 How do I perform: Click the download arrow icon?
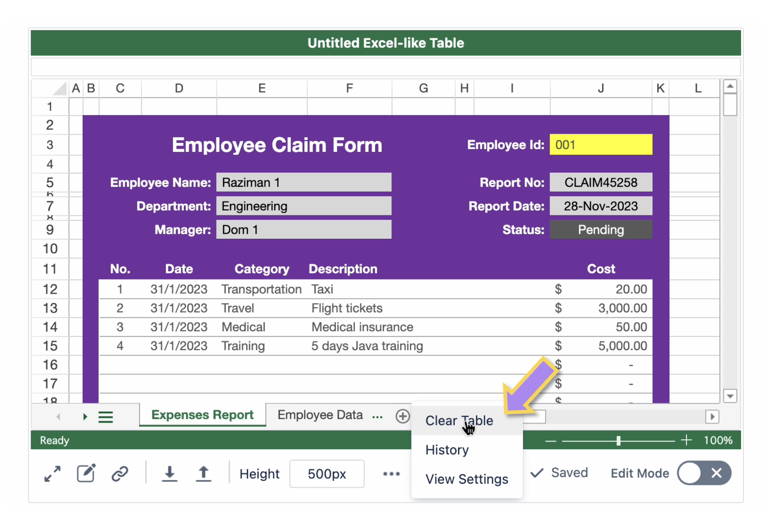point(169,474)
